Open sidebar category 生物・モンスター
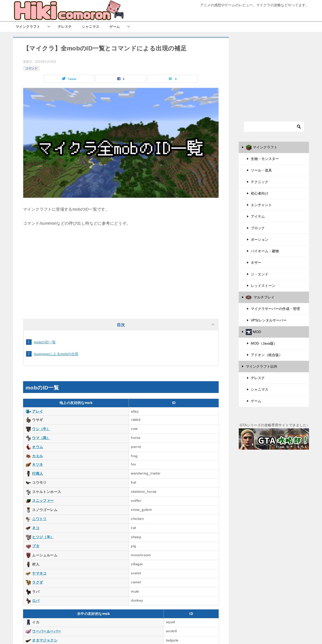Screen dimensions: 322x644 point(274,159)
